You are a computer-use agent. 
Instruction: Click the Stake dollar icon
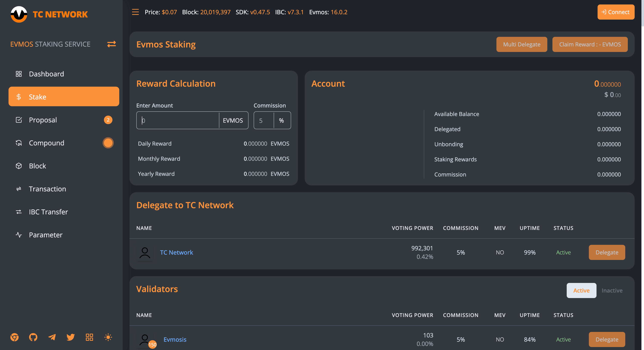coord(19,97)
